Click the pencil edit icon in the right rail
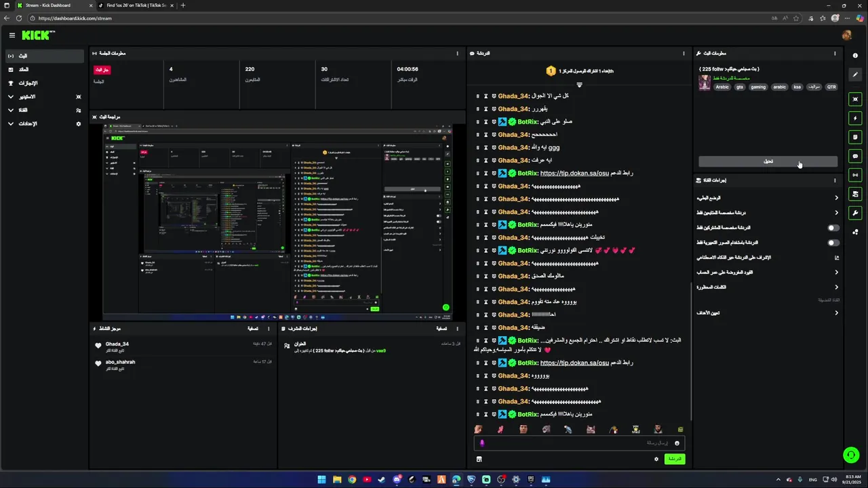868x488 pixels. coord(855,75)
